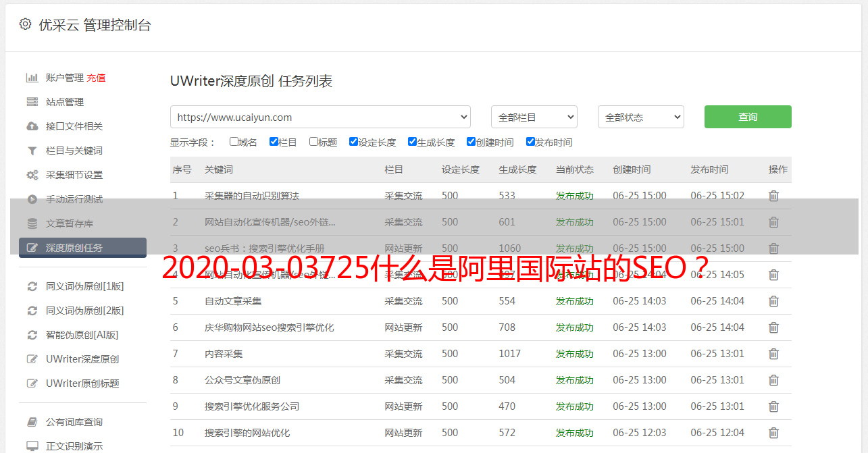Viewport: 868px width, 453px height.
Task: Delete row 5 自动文章采集 with trash icon
Action: (x=773, y=301)
